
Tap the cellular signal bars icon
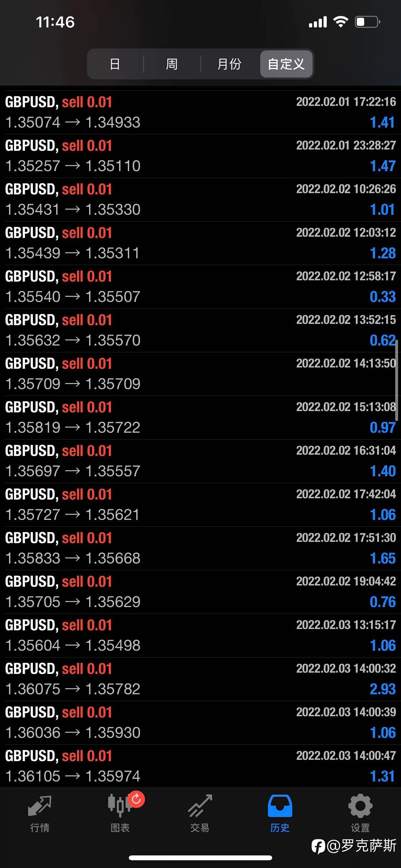[318, 22]
